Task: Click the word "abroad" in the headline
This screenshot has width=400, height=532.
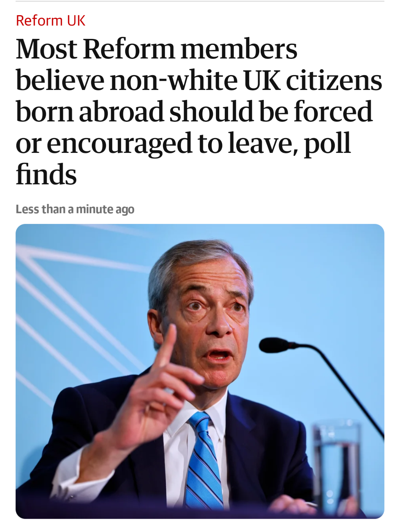Action: (x=121, y=112)
